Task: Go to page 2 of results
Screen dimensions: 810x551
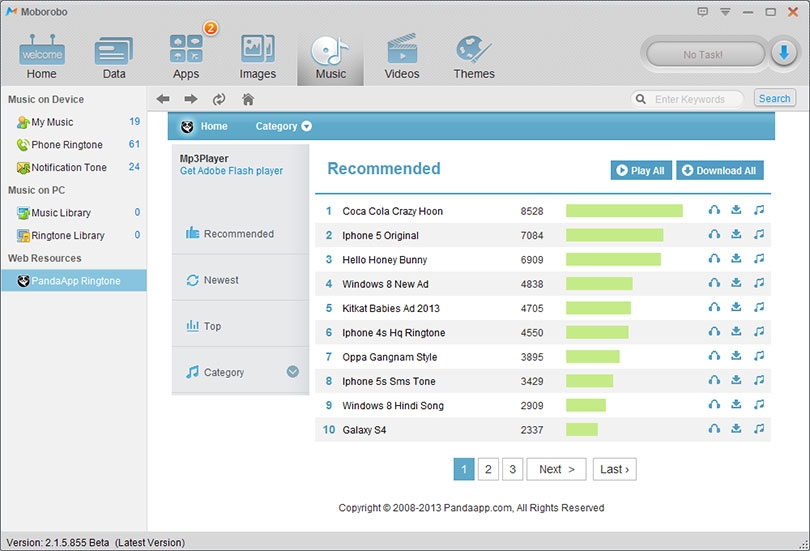Action: 488,469
